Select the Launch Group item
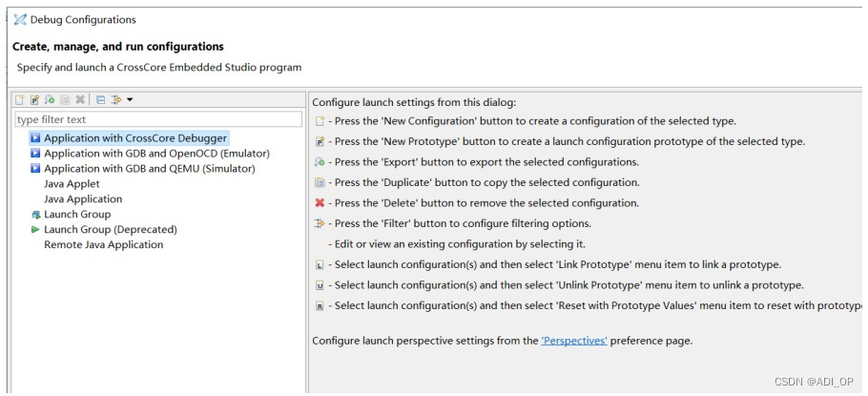868x396 pixels. point(77,215)
